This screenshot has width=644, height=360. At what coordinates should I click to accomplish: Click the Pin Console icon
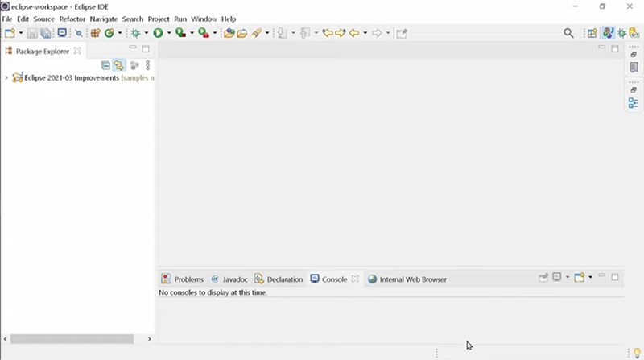pyautogui.click(x=543, y=277)
